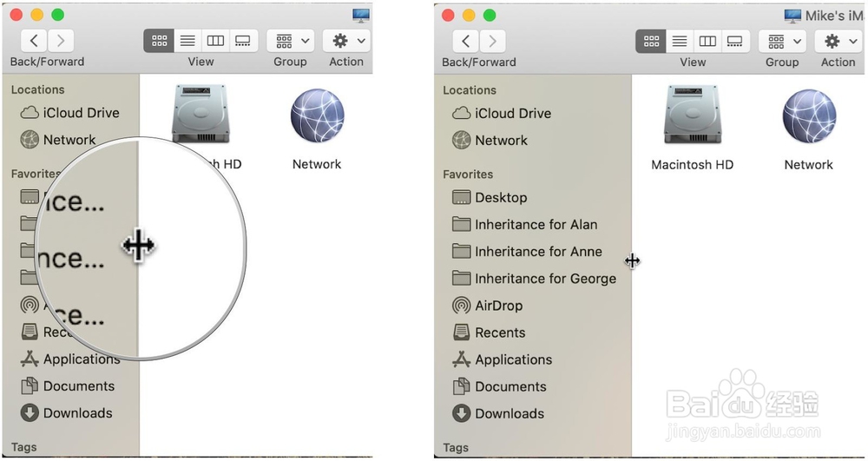The image size is (868, 461).
Task: Select Network in left window sidebar
Action: (x=58, y=140)
